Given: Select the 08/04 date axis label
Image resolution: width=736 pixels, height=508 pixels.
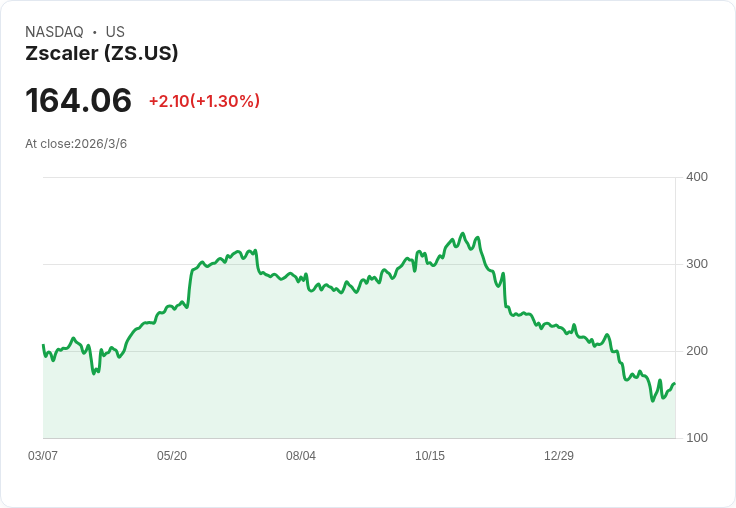Looking at the screenshot, I should (x=301, y=456).
